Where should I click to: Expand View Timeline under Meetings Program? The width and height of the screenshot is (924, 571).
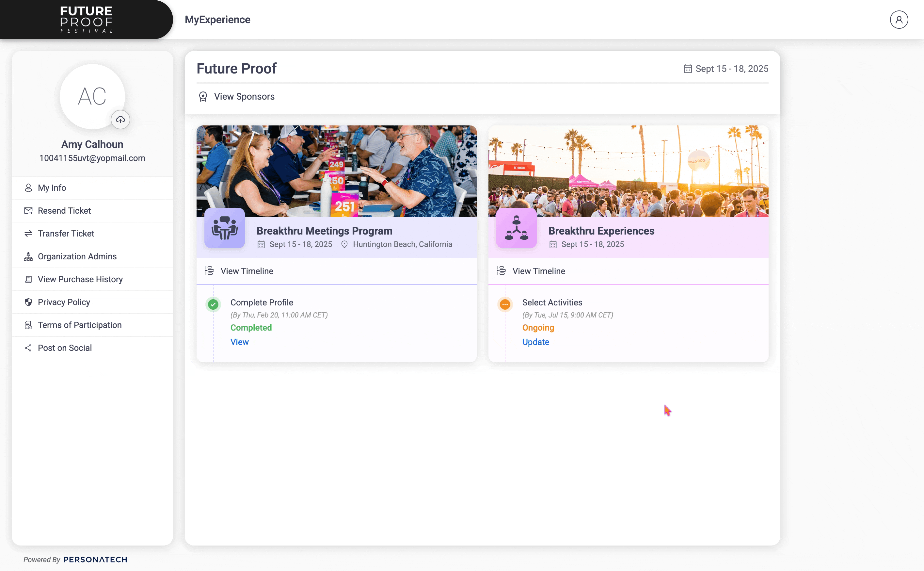tap(247, 271)
